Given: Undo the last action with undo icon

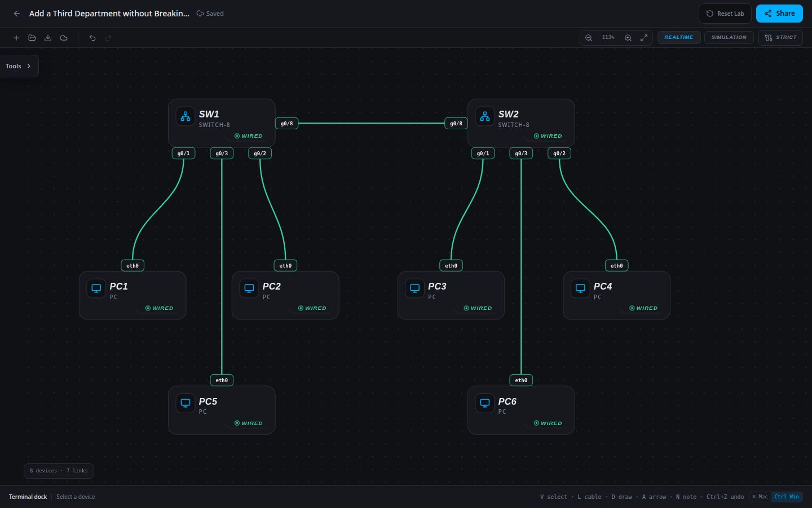Looking at the screenshot, I should point(92,38).
